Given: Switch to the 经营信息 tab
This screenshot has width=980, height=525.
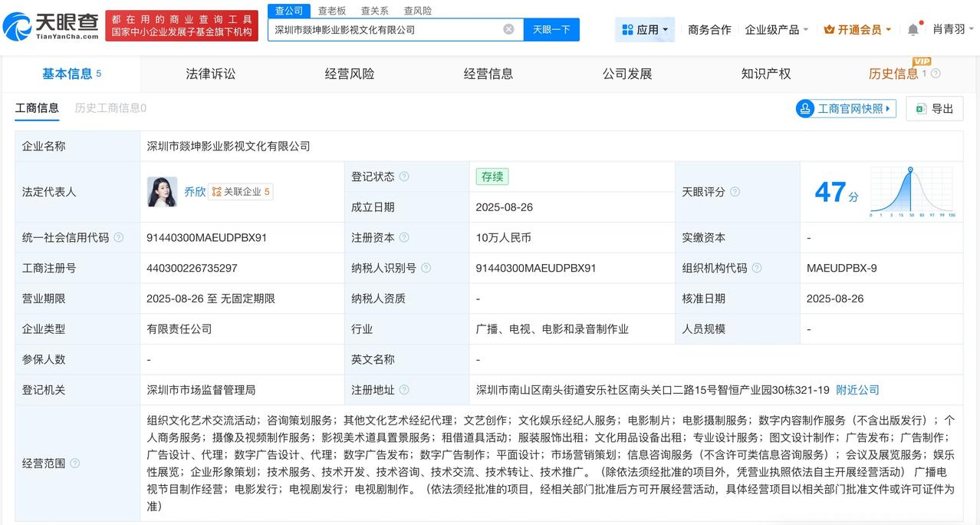Looking at the screenshot, I should pos(488,74).
